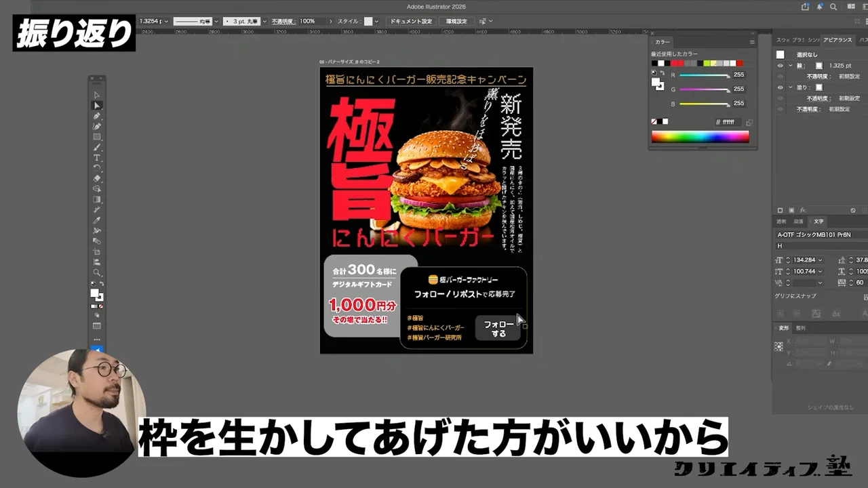Select the Eyedropper tool
This screenshot has height=488, width=868.
click(x=97, y=220)
